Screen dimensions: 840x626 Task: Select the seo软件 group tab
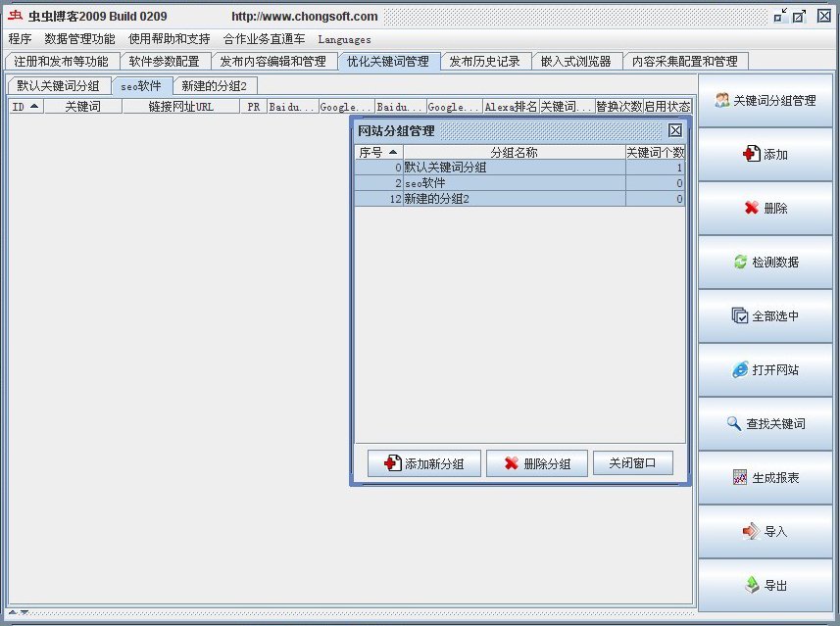[x=141, y=85]
